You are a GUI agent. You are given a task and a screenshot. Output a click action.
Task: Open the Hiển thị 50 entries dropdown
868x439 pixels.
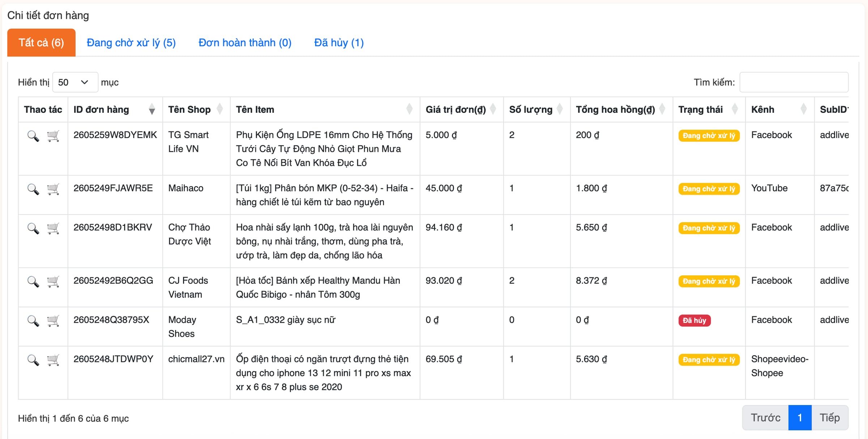coord(75,82)
